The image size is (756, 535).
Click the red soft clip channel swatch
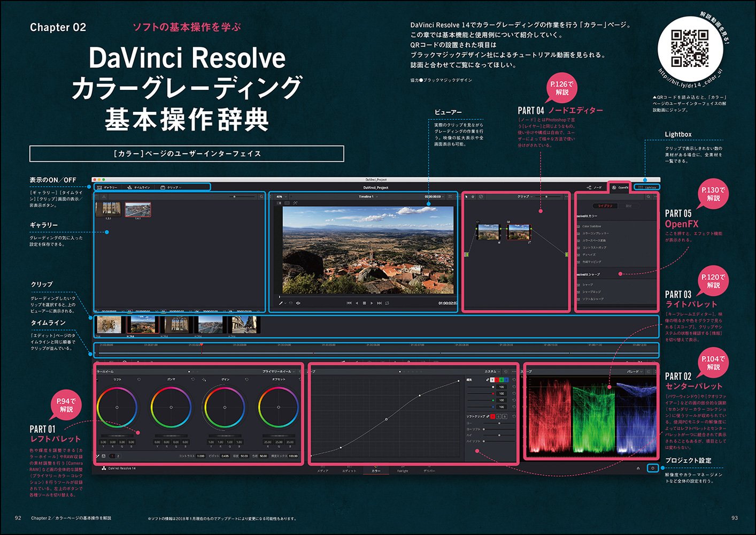[492, 416]
